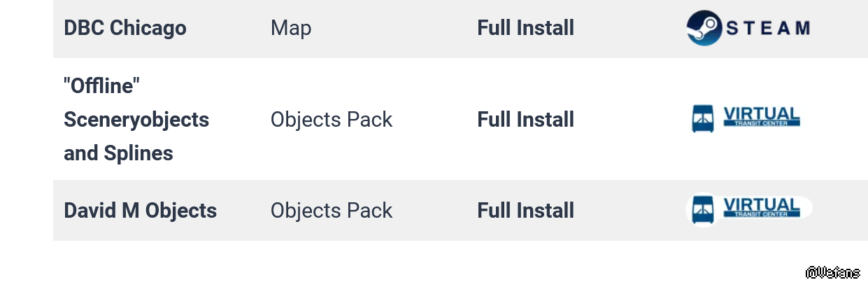Click Full Install in the DBC Chicago row
The width and height of the screenshot is (868, 287).
(526, 28)
